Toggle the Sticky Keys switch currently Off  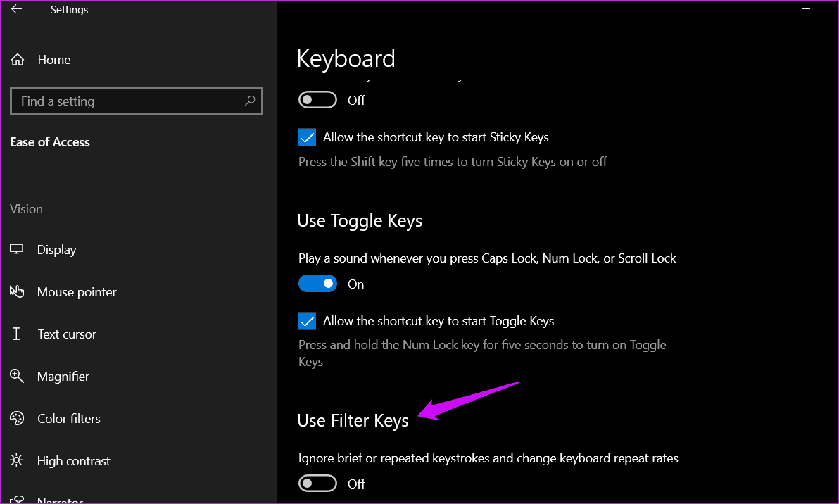[318, 100]
